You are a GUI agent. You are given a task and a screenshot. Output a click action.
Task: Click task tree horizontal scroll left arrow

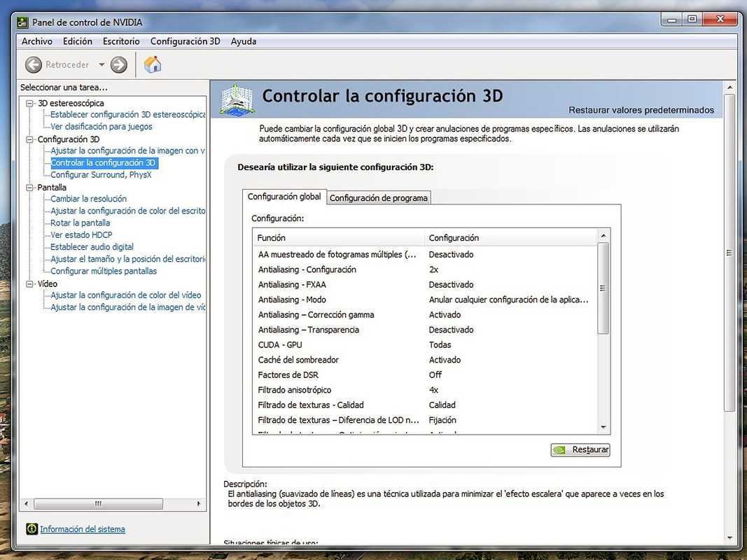pos(26,503)
